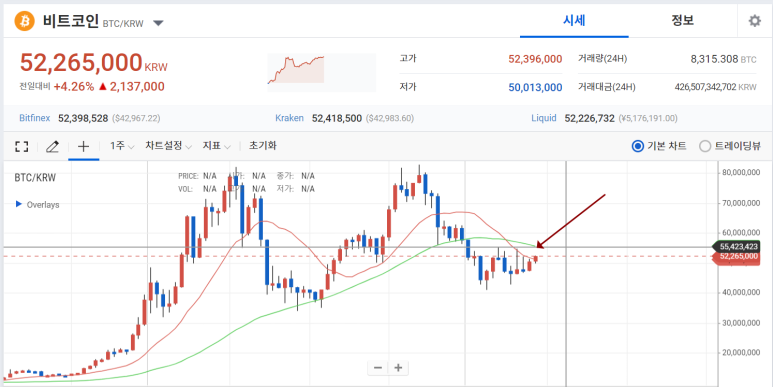Click the 비트코인 coin name

71,22
